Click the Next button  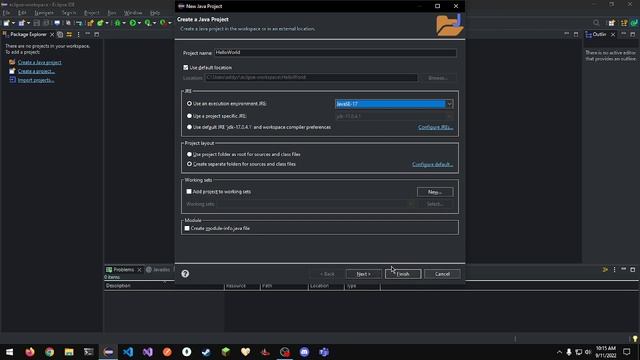click(363, 274)
